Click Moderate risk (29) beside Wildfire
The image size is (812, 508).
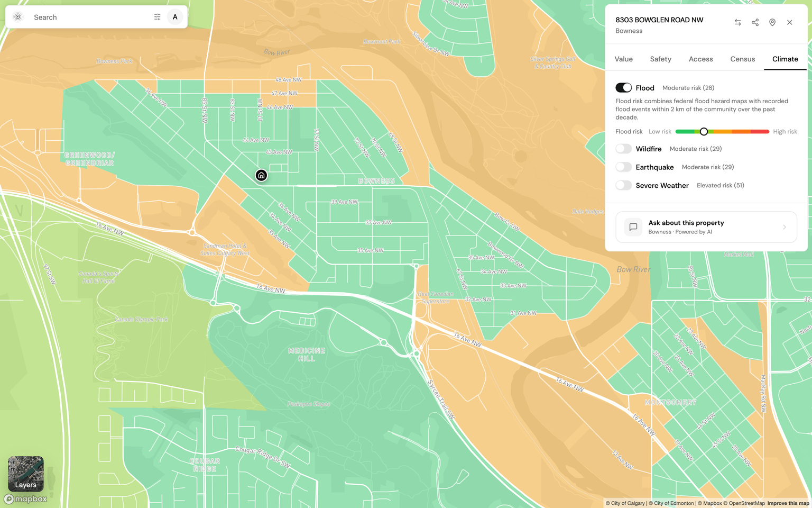point(696,149)
